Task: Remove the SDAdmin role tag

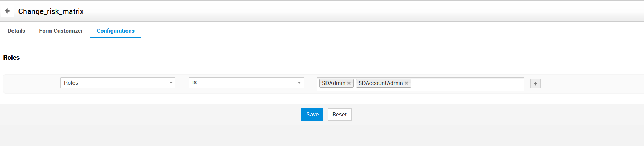Action: coord(349,83)
